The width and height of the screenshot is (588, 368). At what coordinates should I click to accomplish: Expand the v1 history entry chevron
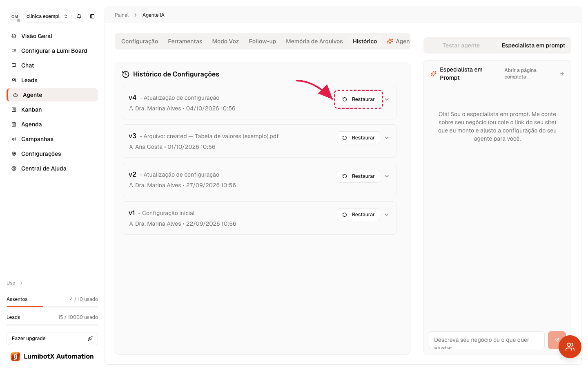387,215
